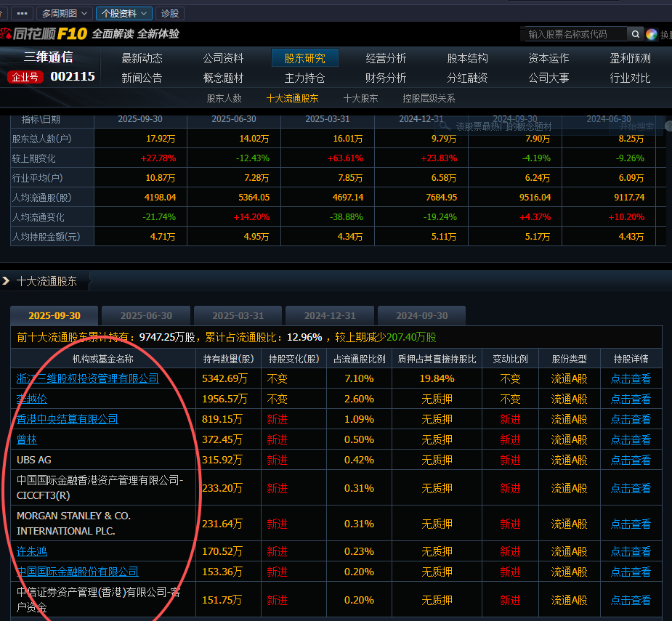Open the three-dots more menu
Image resolution: width=672 pixels, height=621 pixels.
22,13
